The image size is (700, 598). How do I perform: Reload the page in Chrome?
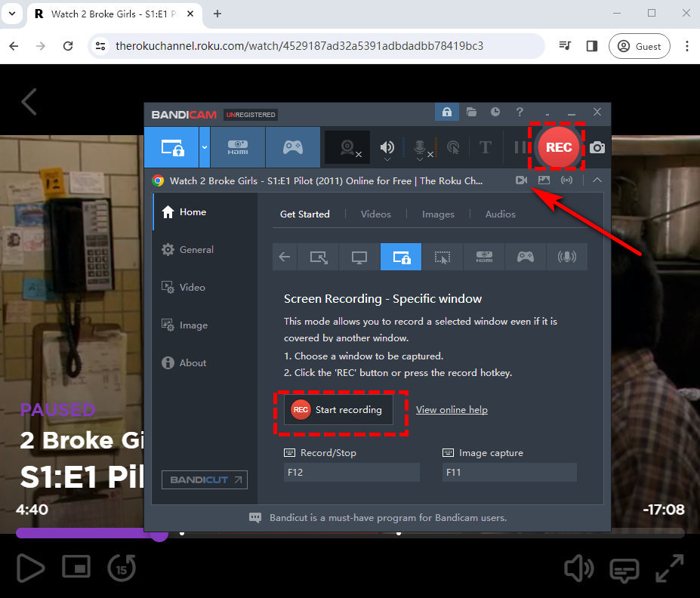coord(68,46)
